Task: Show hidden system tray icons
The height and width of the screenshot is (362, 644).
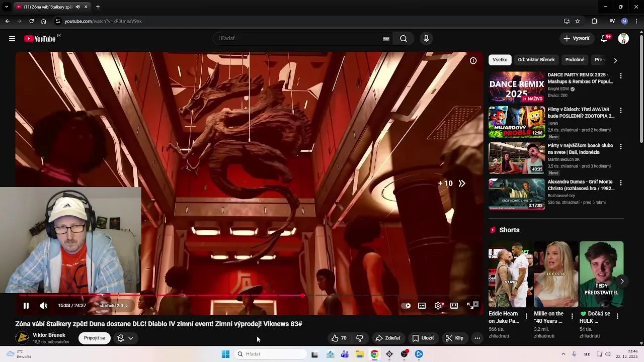Action: coord(563,354)
